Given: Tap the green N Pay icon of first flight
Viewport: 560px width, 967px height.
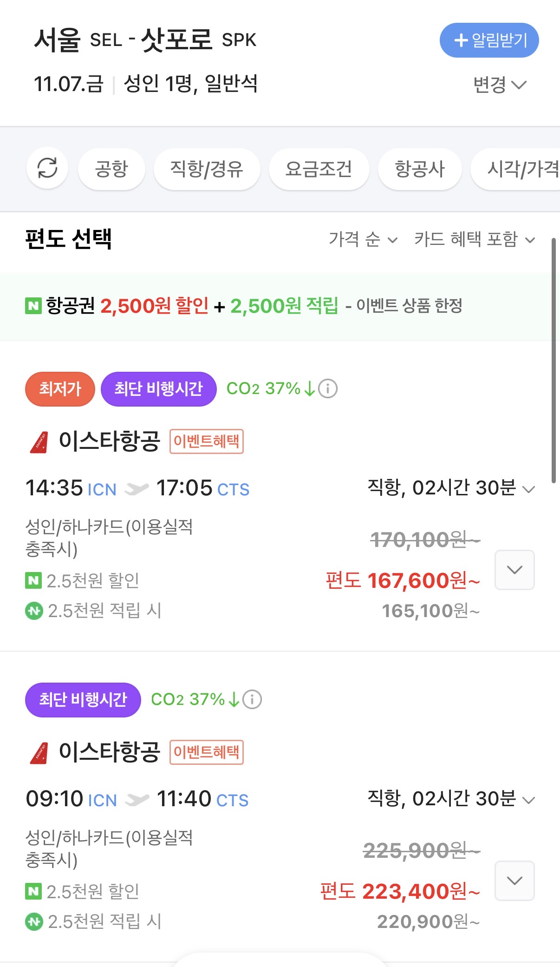Looking at the screenshot, I should (34, 611).
